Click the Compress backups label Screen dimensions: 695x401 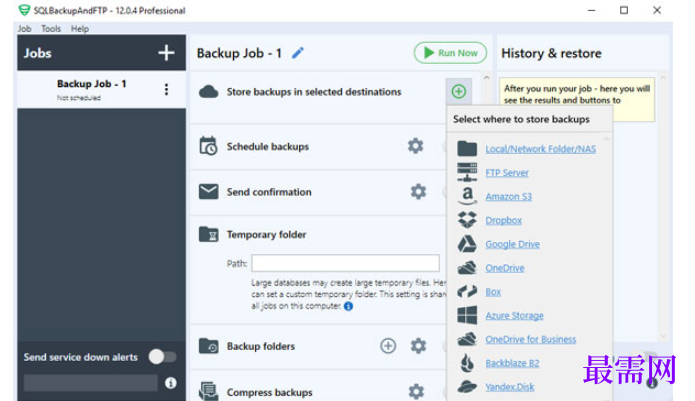[269, 392]
